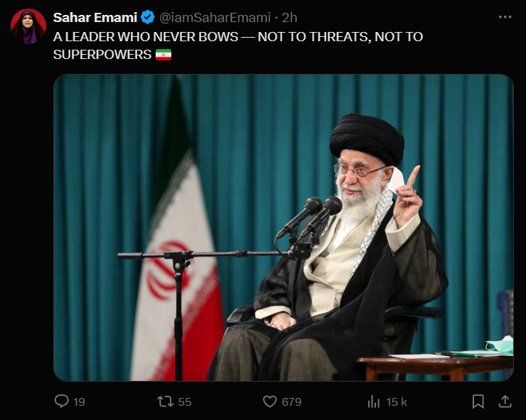Click the 55 reposts count

(x=185, y=402)
